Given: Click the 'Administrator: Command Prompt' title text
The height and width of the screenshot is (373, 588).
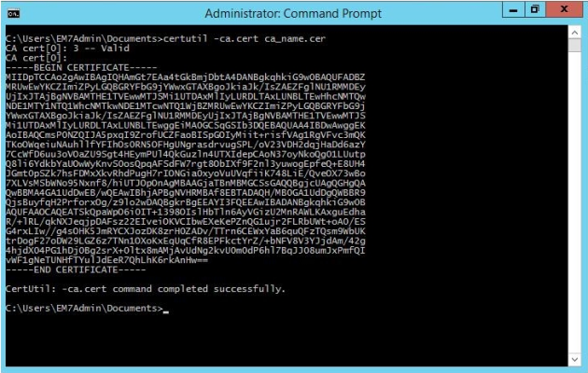Looking at the screenshot, I should coord(293,13).
